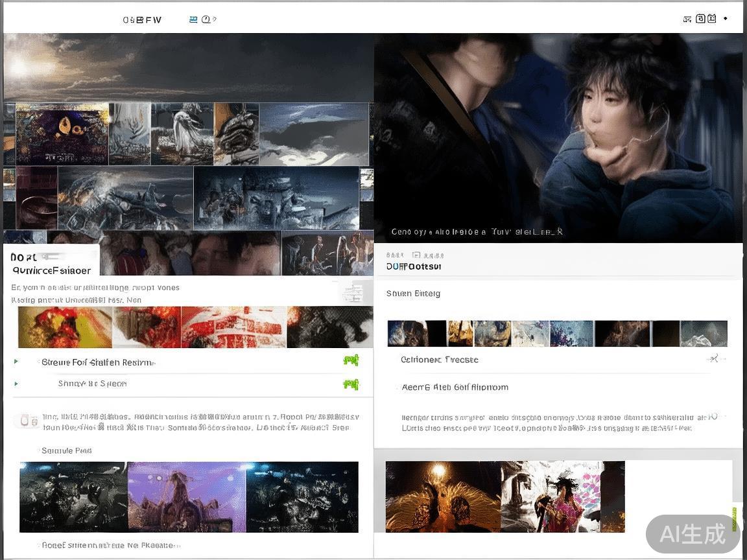Click the avatar icon beside the left description paragraph
Image resolution: width=747 pixels, height=560 pixels.
point(23,421)
